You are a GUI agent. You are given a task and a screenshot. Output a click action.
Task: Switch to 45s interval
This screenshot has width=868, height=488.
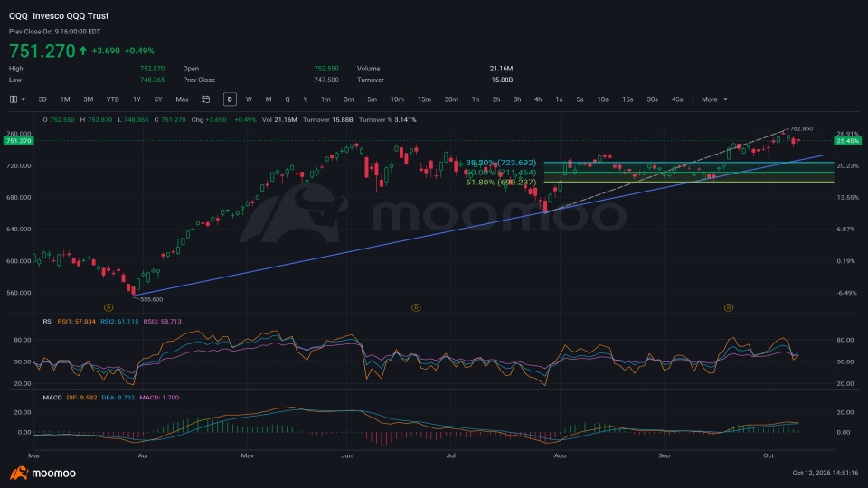click(677, 99)
